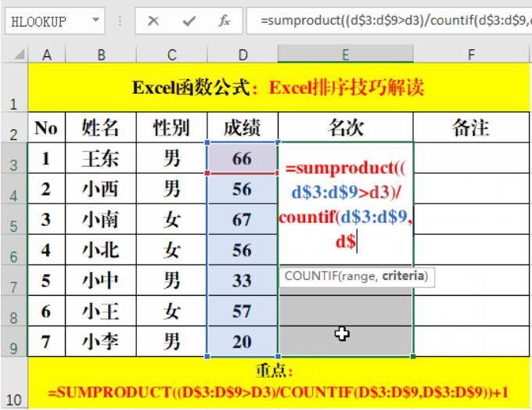Open the Name Box dropdown arrow
The height and width of the screenshot is (410, 532).
click(x=95, y=20)
